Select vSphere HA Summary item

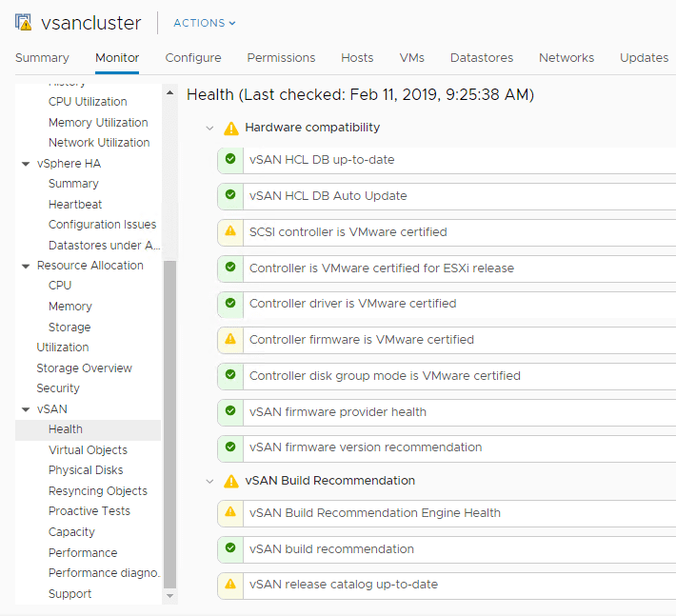(x=73, y=184)
